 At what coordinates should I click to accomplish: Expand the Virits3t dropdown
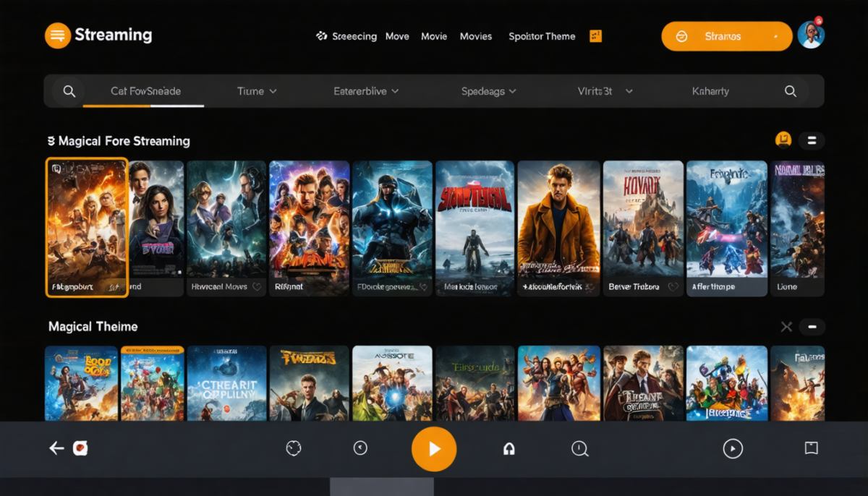tap(605, 91)
